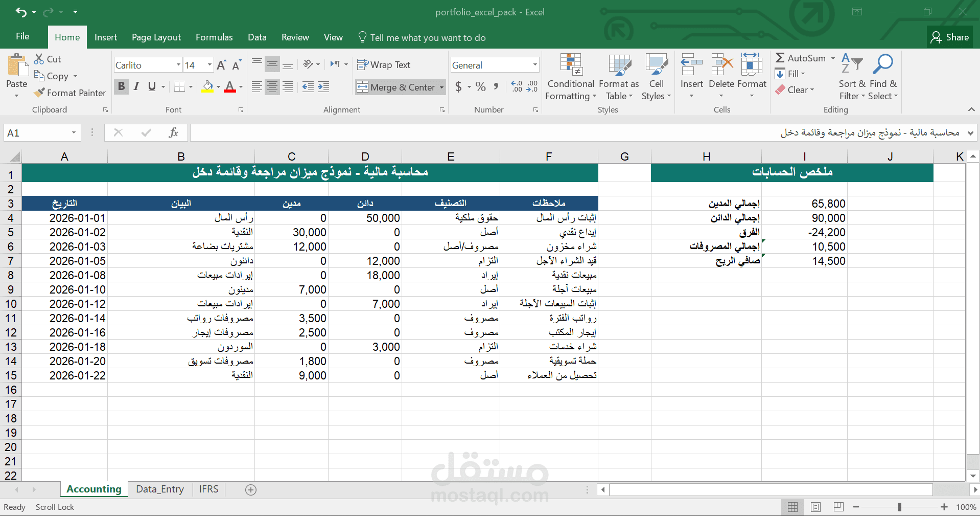Apply Font Color red A
Screen dimensions: 980x516
tap(230, 86)
